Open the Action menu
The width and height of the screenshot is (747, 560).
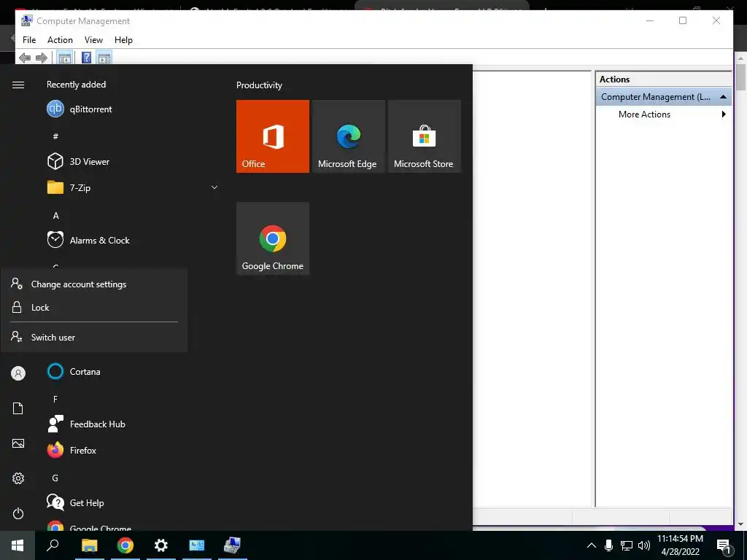(x=60, y=40)
